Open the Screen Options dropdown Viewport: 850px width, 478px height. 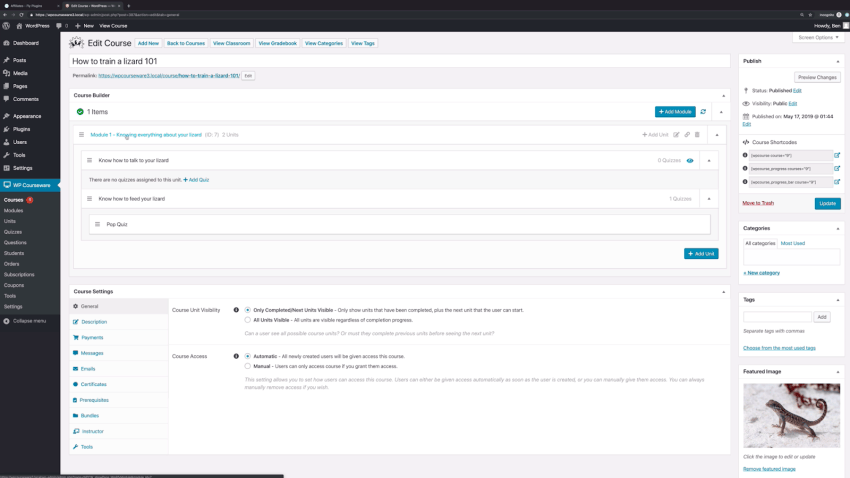tap(818, 37)
